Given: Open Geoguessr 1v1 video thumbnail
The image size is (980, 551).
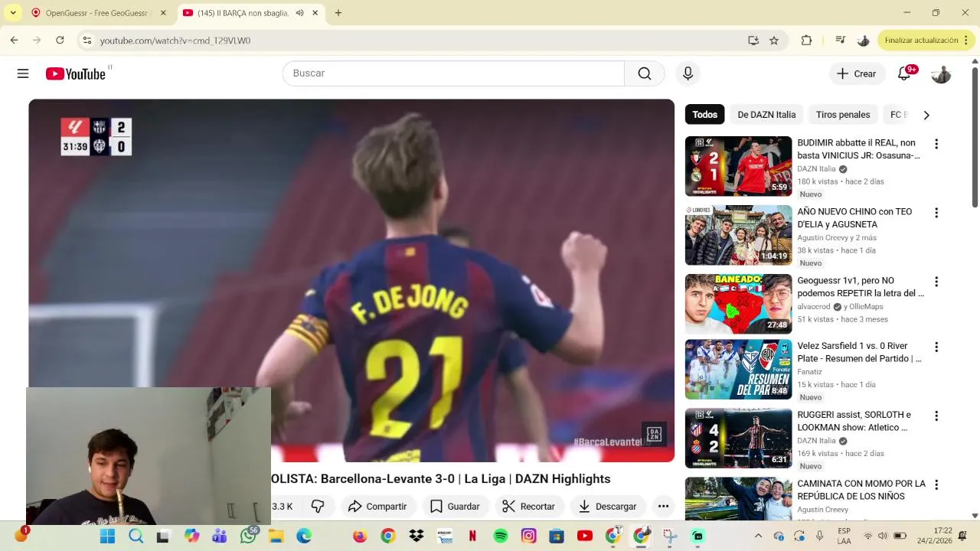Looking at the screenshot, I should [738, 304].
